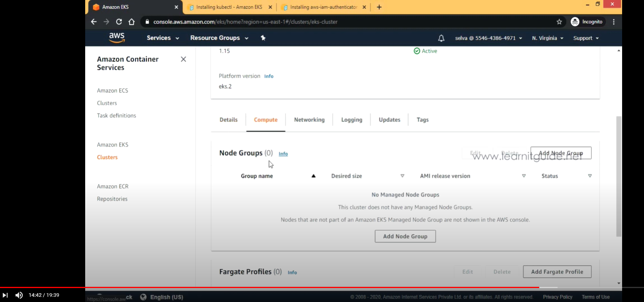644x302 pixels.
Task: Open the selva account dropdown
Action: pyautogui.click(x=488, y=38)
